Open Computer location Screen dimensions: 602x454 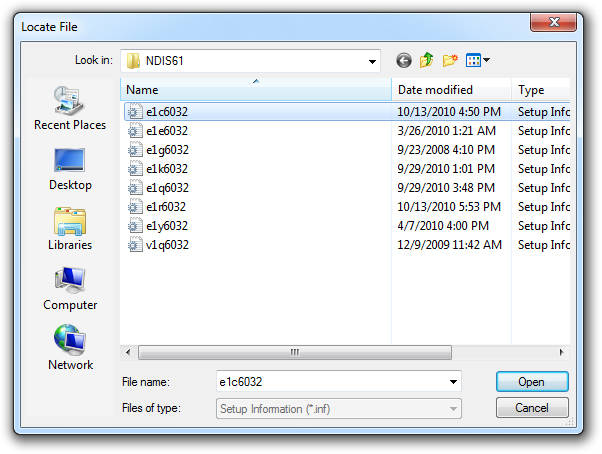[x=70, y=289]
